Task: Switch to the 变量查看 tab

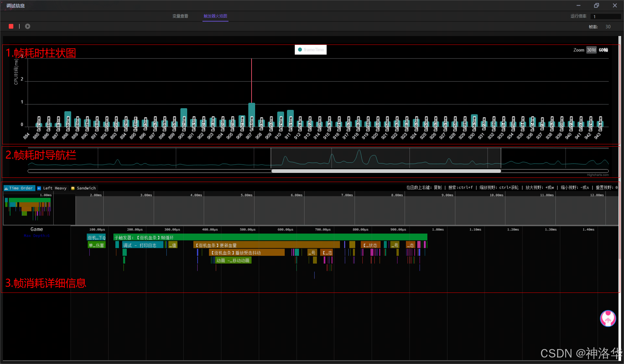Action: [x=180, y=16]
